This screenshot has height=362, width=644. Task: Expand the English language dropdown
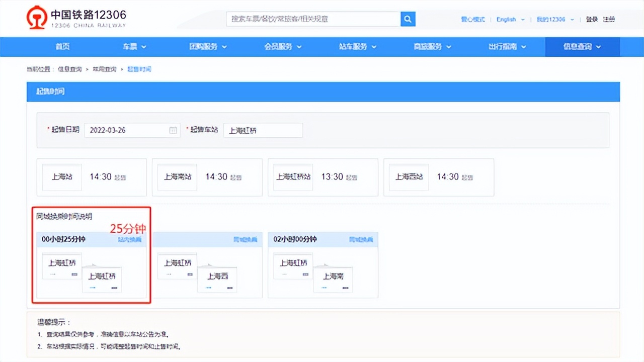507,19
